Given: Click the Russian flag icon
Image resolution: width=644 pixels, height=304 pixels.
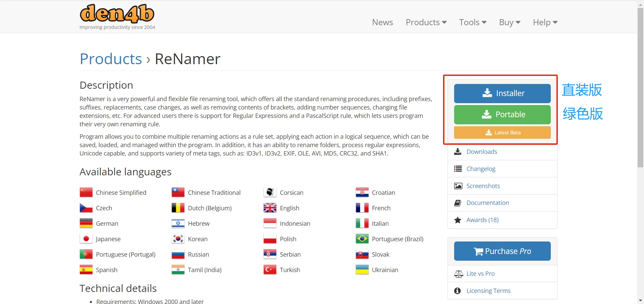Looking at the screenshot, I should pos(178,254).
